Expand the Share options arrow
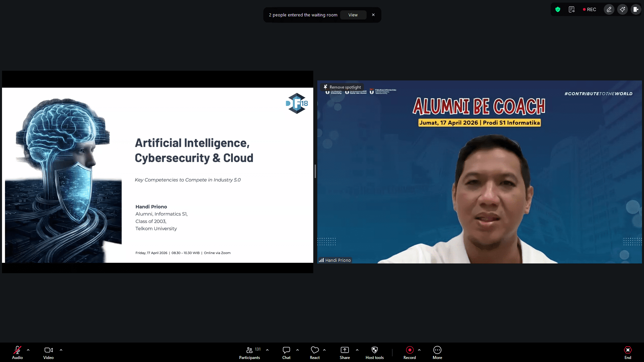The image size is (644, 362). [x=357, y=350]
